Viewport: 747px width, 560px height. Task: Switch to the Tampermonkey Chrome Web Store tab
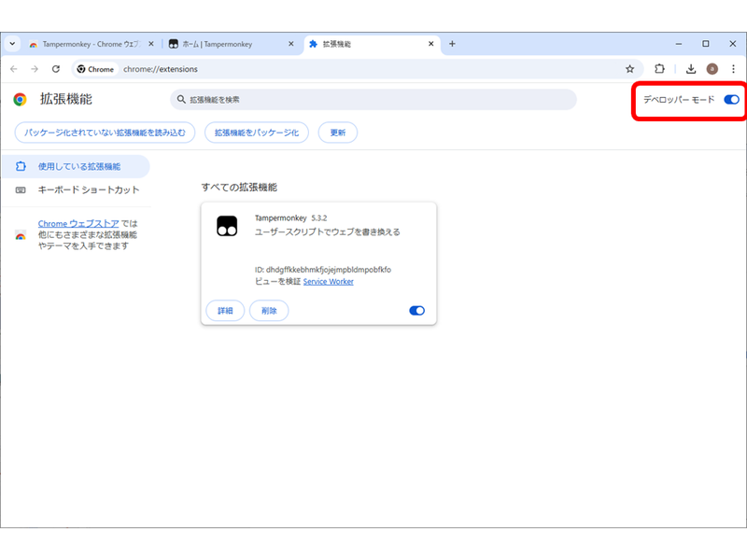(91, 44)
